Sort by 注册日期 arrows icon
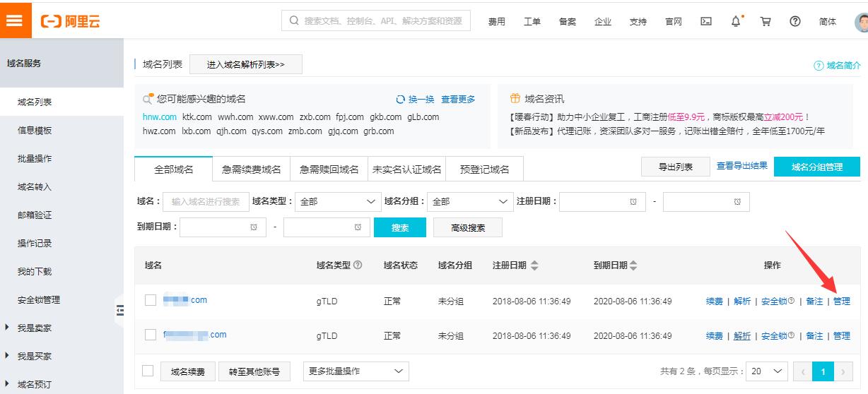Viewport: 868px width, 394px height. 534,265
